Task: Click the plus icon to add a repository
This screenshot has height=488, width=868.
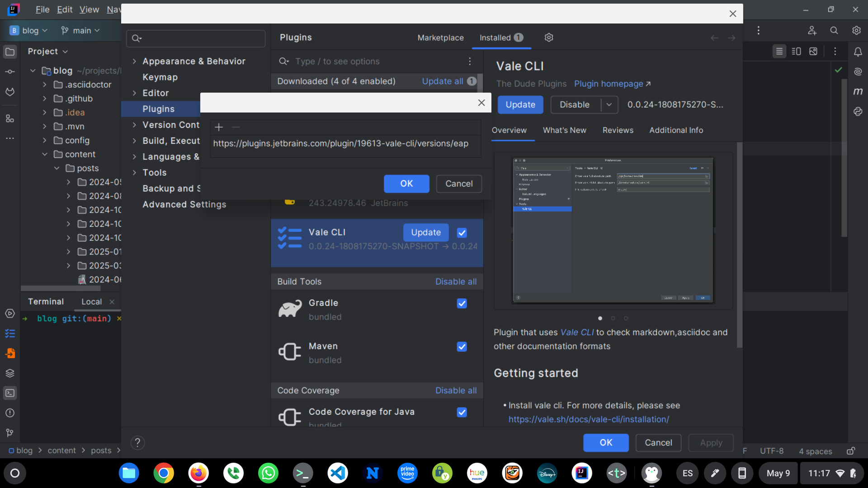Action: point(219,127)
